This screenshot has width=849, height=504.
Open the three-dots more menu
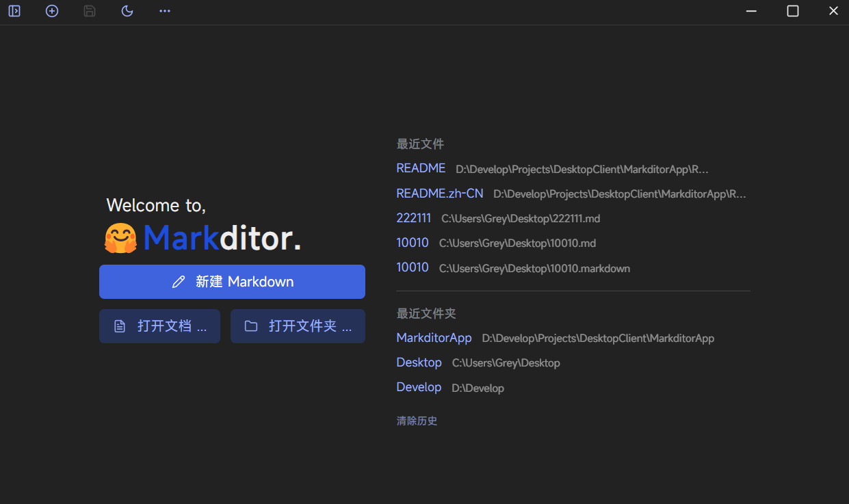tap(165, 11)
